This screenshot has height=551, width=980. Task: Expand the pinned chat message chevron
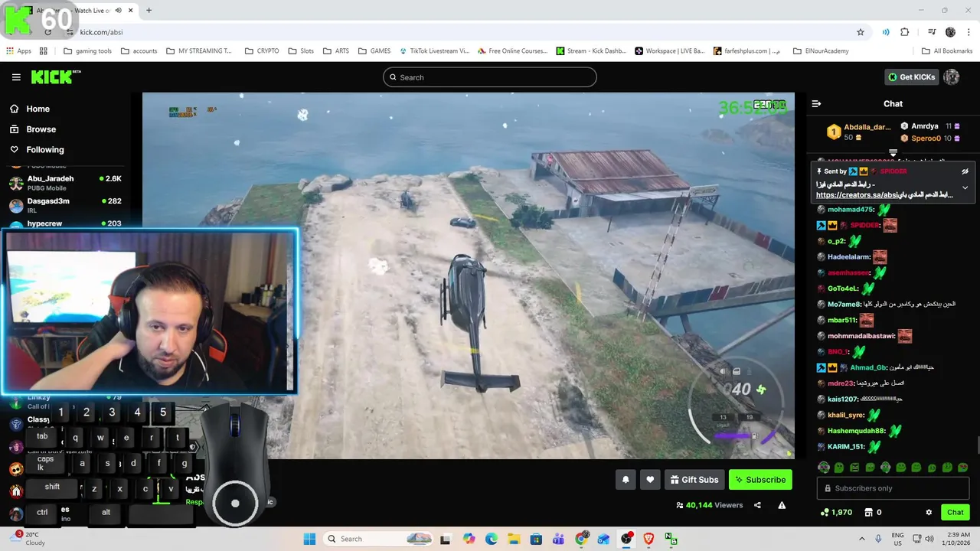click(x=965, y=187)
